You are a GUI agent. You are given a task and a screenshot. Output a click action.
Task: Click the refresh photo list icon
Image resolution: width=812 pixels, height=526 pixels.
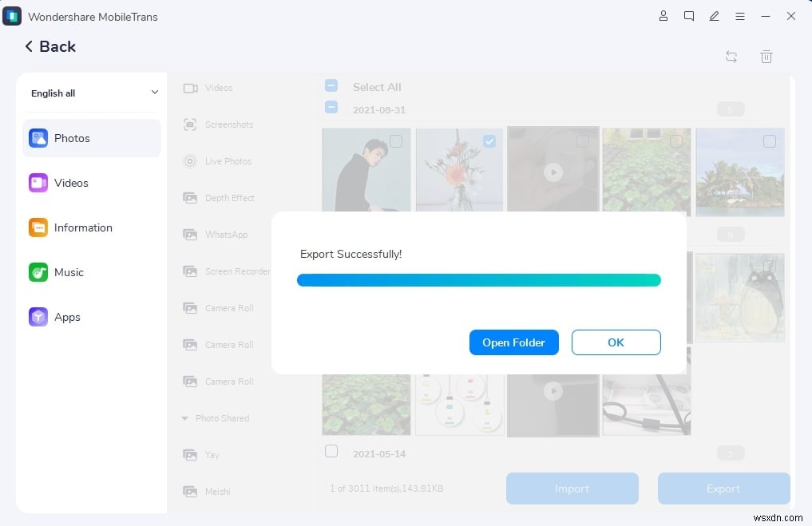pyautogui.click(x=731, y=57)
